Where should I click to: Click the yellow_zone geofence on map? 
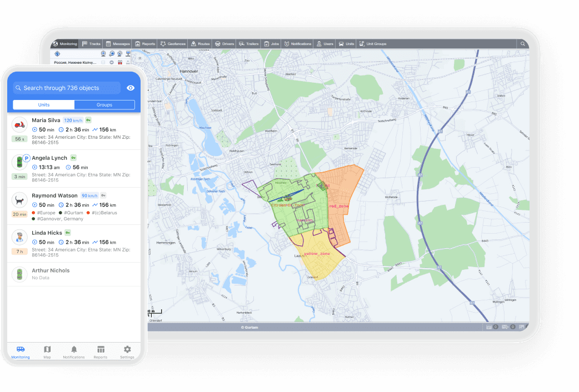[x=317, y=254]
